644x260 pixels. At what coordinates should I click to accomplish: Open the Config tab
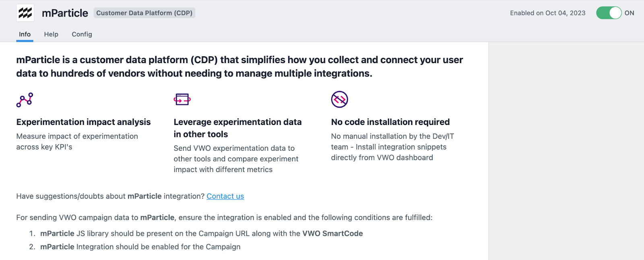click(x=82, y=34)
